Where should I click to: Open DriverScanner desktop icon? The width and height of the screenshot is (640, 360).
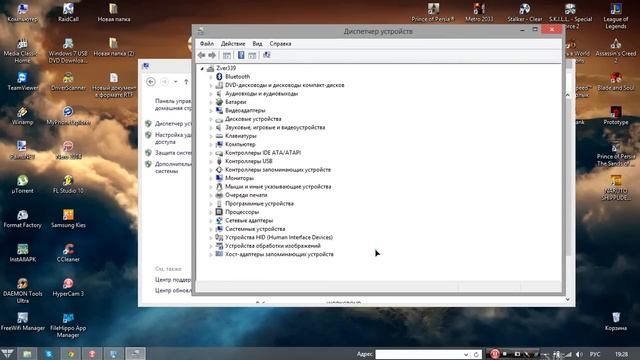(68, 81)
